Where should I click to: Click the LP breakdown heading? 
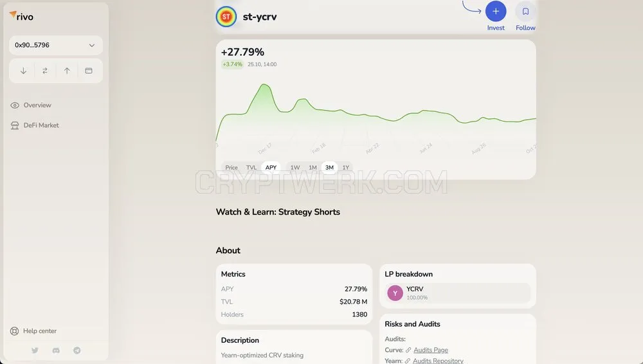[x=408, y=274]
